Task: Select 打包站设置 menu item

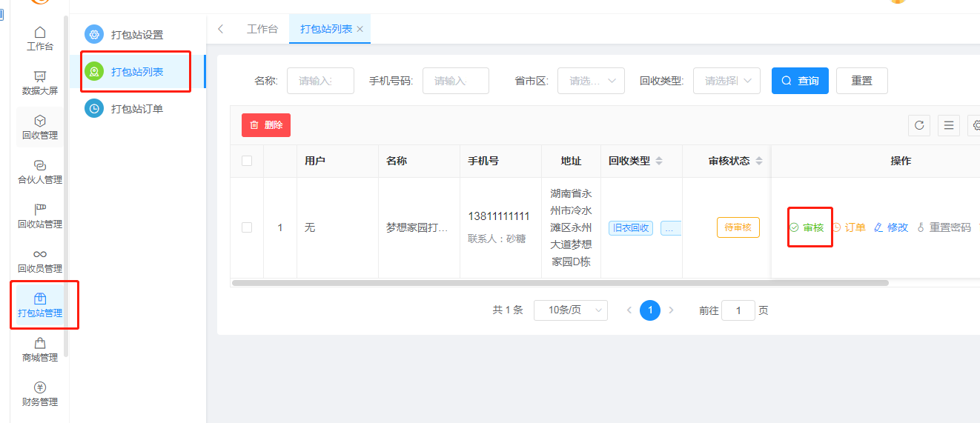Action: coord(137,34)
